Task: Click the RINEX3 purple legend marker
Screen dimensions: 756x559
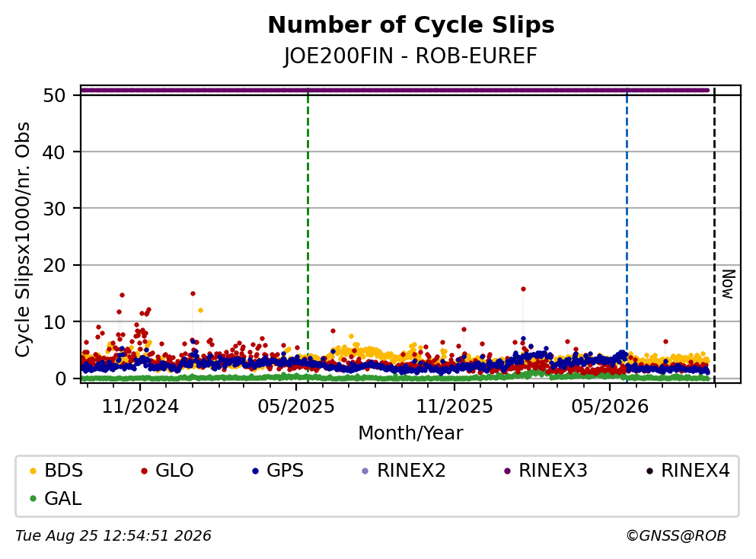Action: [507, 471]
